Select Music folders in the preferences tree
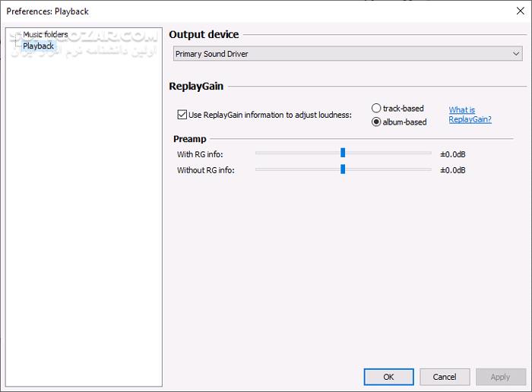 click(x=45, y=34)
